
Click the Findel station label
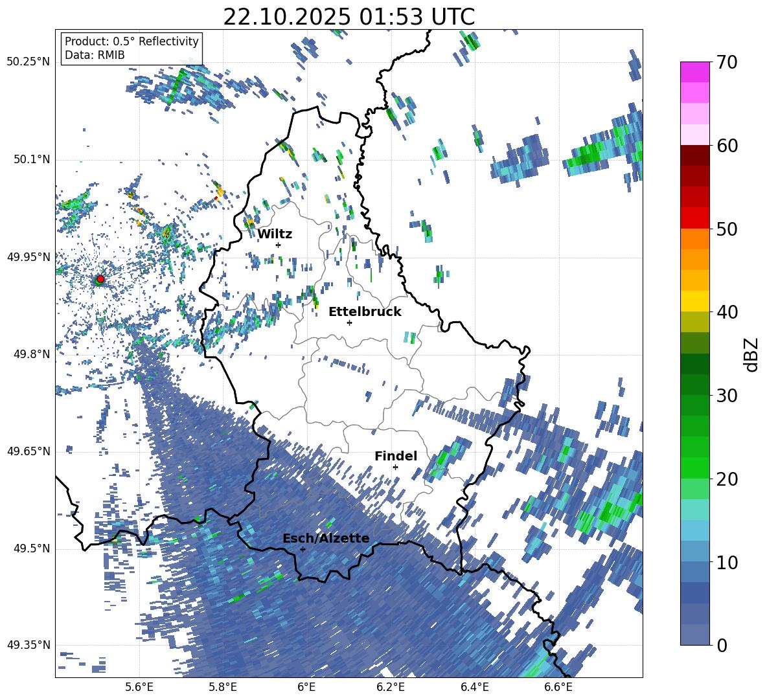[396, 456]
